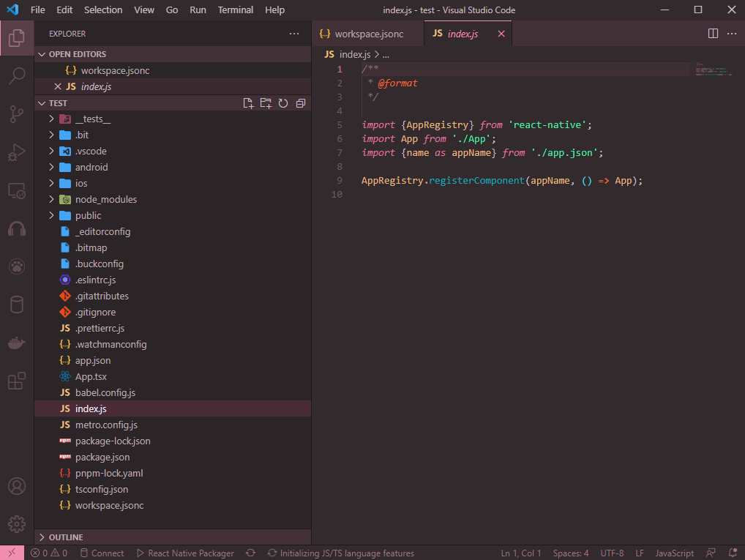Screen dimensions: 745x560
Task: Open tsconfig.json from the file tree
Action: click(173, 489)
